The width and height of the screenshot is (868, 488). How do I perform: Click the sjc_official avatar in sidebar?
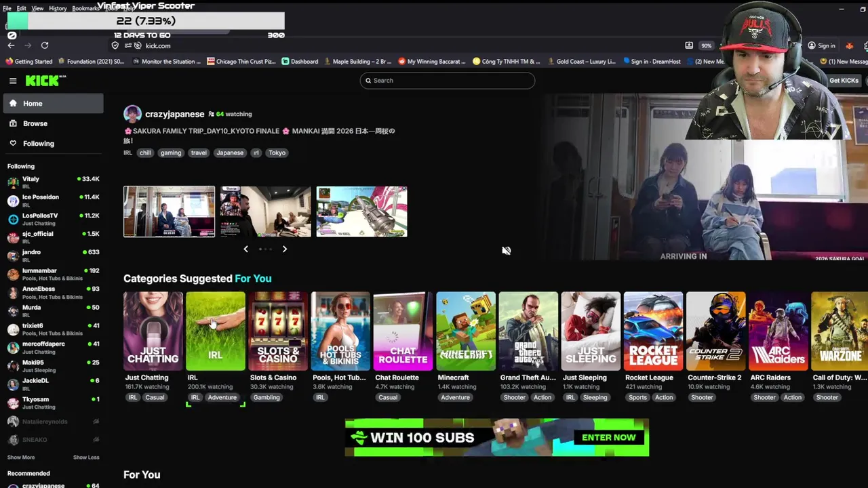[13, 237]
